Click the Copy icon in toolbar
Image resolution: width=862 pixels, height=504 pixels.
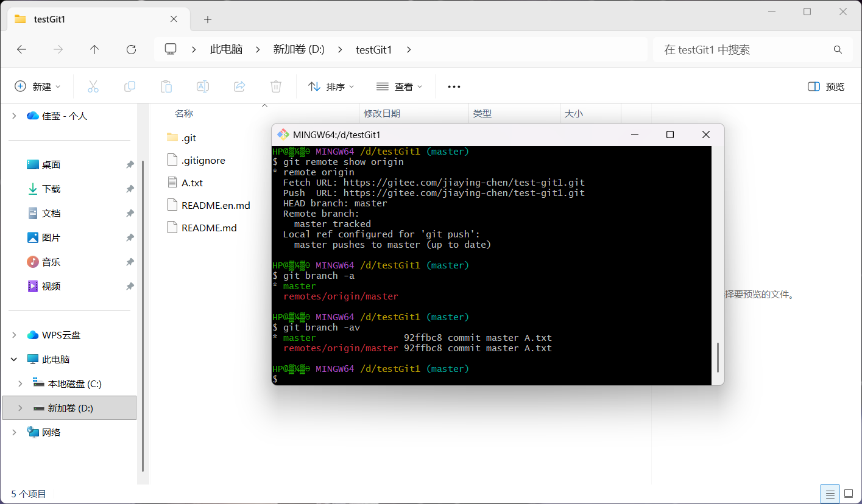[130, 86]
